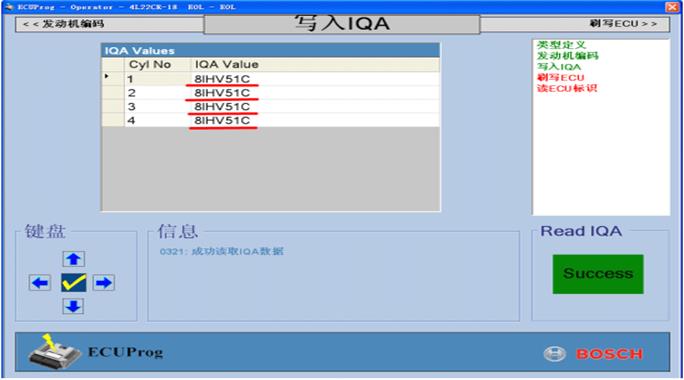The image size is (684, 380).
Task: Click the Bosch round logo icon
Action: click(x=554, y=354)
